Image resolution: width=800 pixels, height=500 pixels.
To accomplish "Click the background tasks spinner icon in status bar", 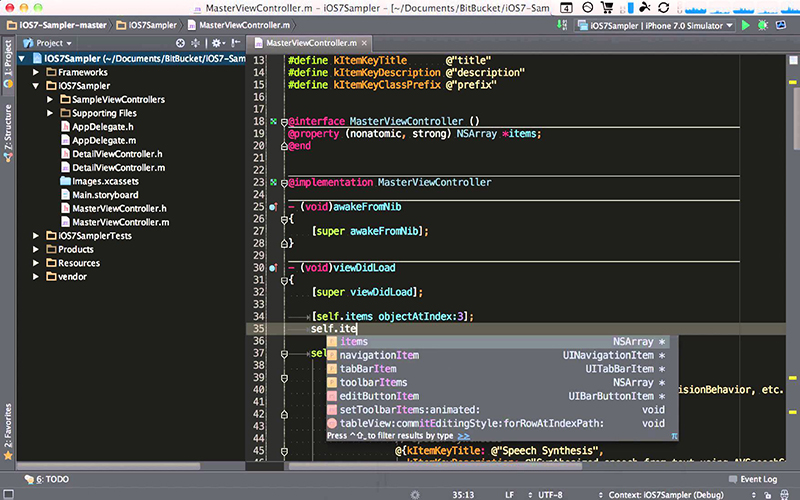I will coord(415,494).
